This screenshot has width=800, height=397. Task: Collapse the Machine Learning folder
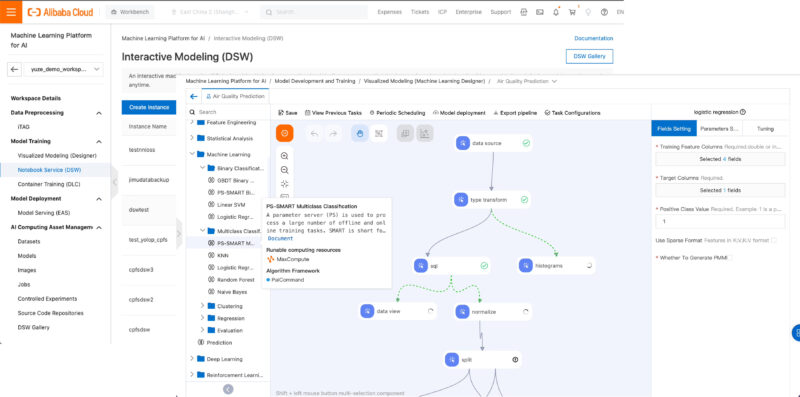point(192,154)
